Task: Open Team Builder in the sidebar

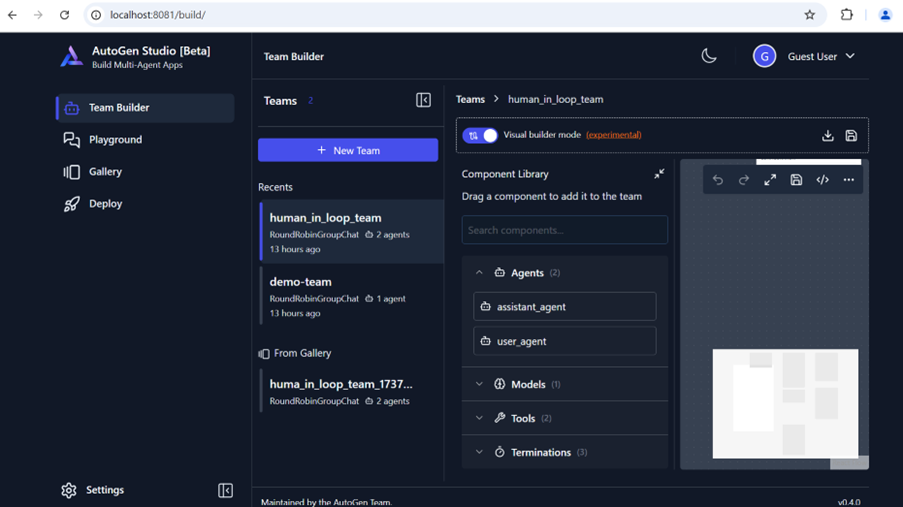Action: click(145, 108)
